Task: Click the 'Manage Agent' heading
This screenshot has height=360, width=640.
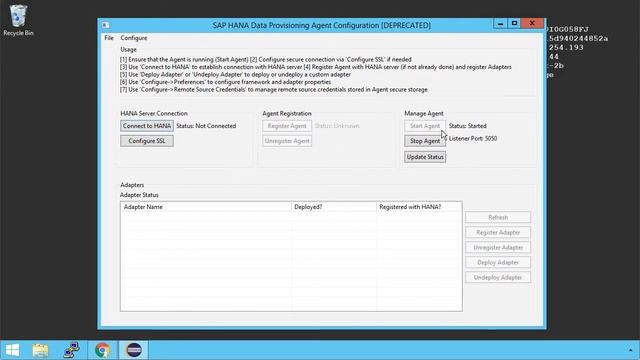Action: [x=424, y=113]
